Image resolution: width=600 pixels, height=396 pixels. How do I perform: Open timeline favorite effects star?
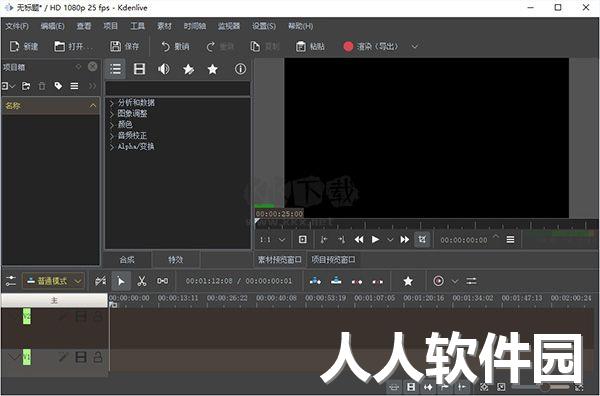click(408, 281)
